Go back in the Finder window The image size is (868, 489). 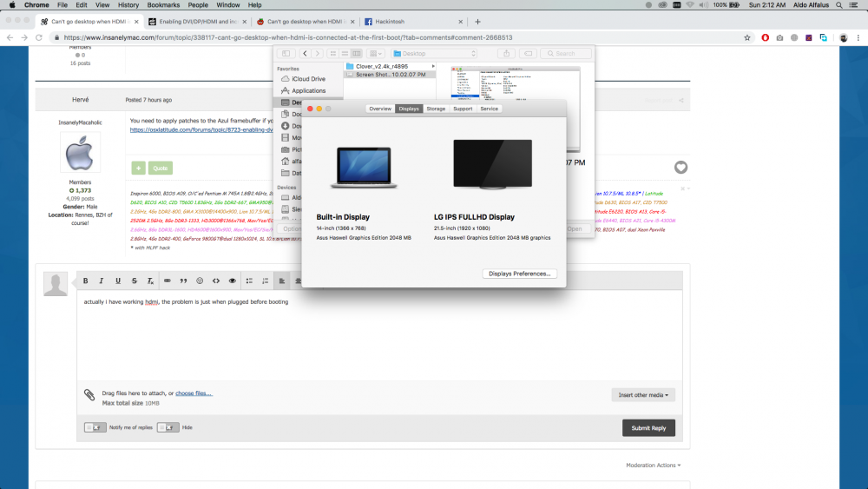point(305,54)
